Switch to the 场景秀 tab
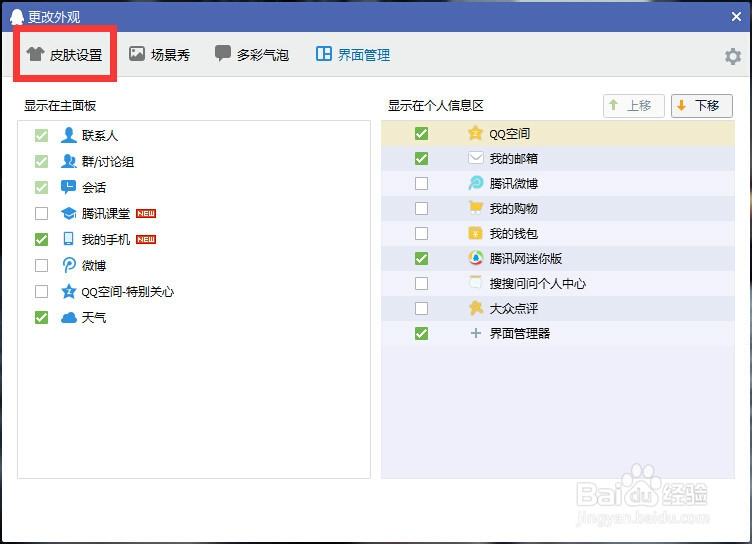Viewport: 752px width, 544px height. point(159,55)
